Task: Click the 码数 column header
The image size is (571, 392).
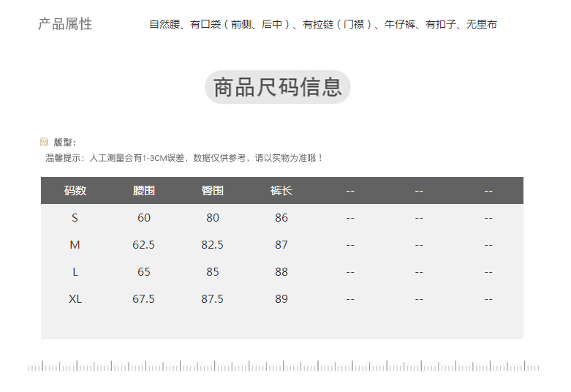Action: (75, 191)
